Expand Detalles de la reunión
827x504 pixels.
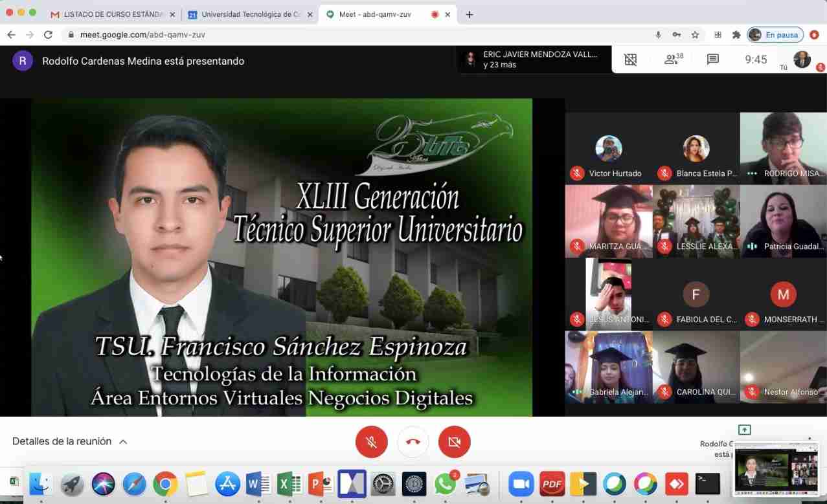click(x=69, y=441)
